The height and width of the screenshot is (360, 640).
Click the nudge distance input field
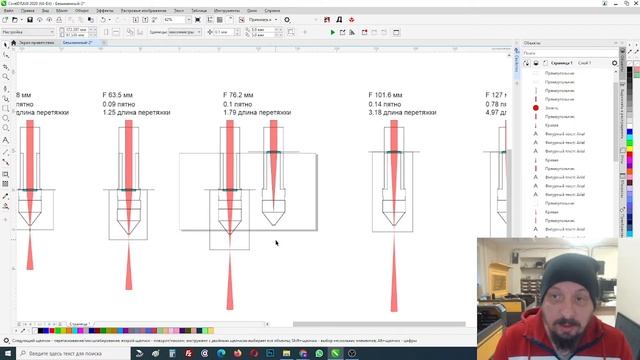[x=224, y=32]
